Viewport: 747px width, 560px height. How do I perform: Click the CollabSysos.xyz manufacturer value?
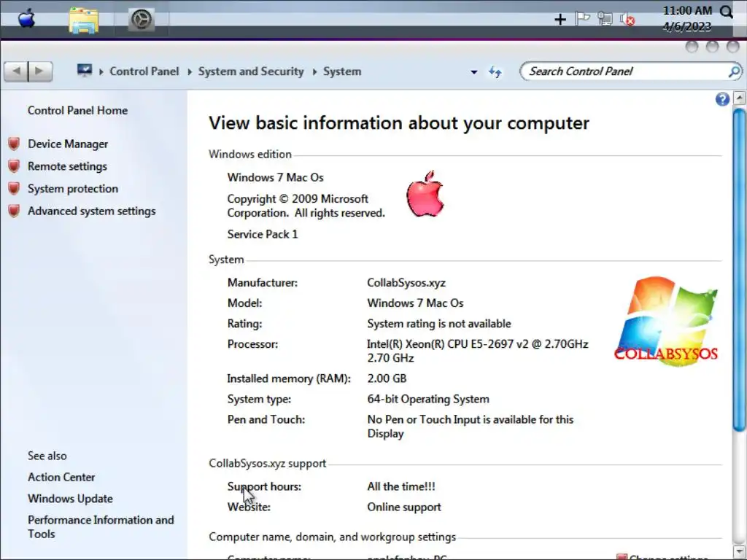click(x=406, y=283)
